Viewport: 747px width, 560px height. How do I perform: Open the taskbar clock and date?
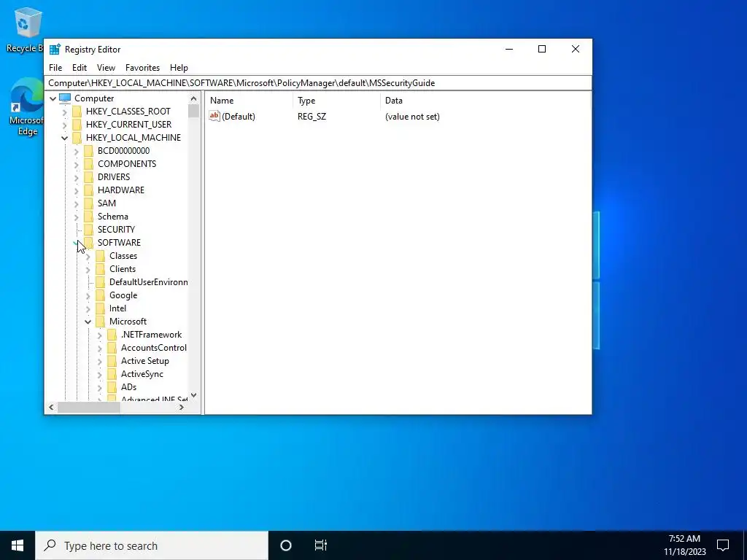684,545
